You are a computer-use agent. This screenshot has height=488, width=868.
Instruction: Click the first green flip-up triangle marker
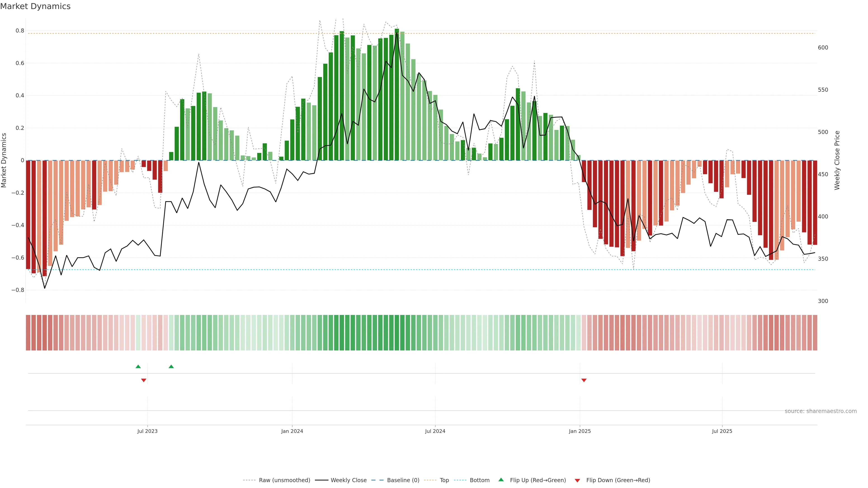(138, 366)
